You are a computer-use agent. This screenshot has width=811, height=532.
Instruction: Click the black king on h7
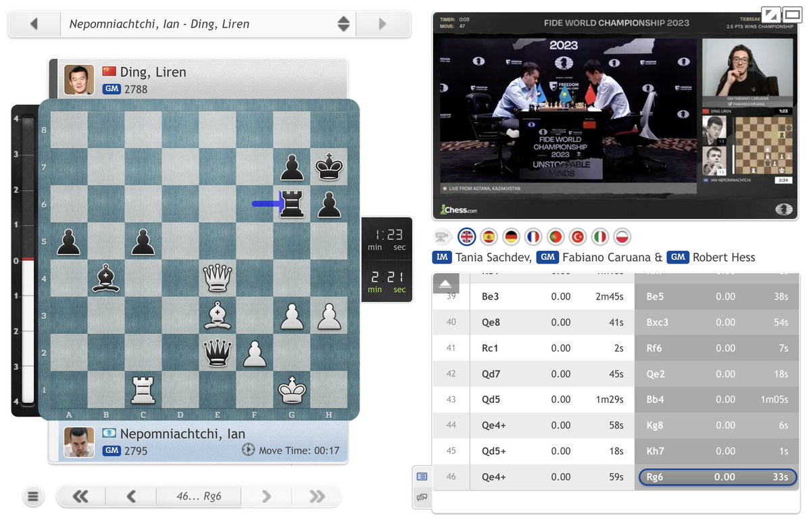[329, 166]
